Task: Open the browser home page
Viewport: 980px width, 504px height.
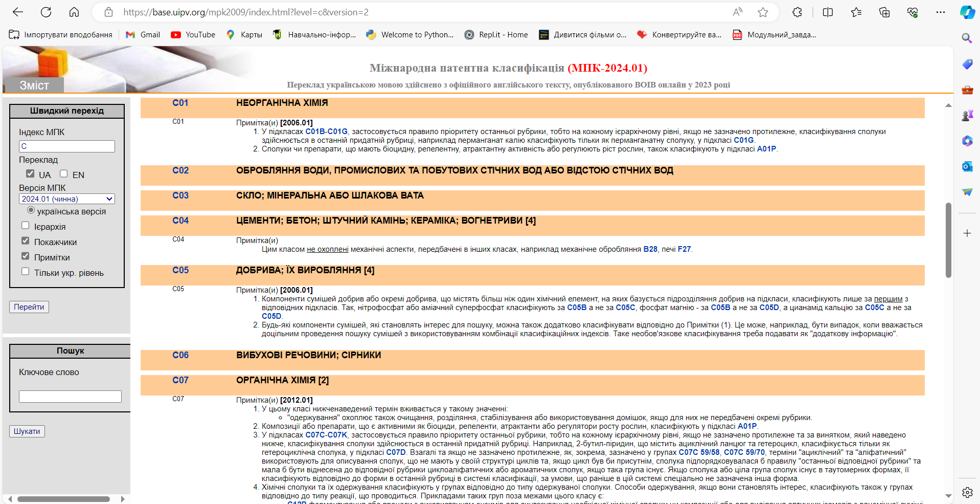Action: 74,12
